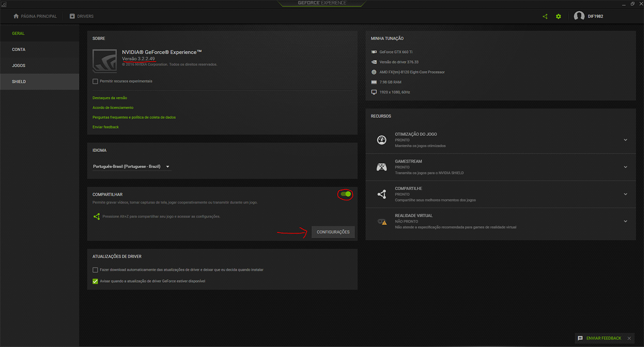Check automatic driver download option
Viewport: 644px width, 347px height.
click(x=95, y=270)
